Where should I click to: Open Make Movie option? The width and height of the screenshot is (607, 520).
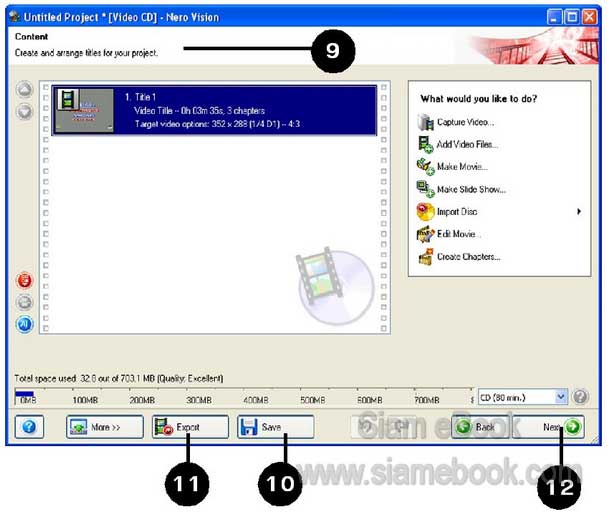pos(462,167)
